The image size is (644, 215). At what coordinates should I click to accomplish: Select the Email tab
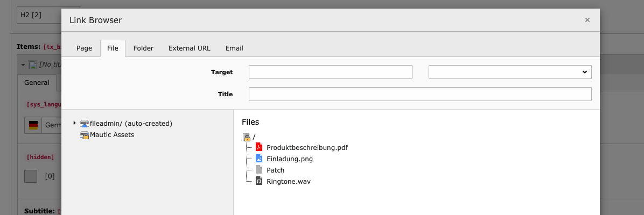[234, 48]
